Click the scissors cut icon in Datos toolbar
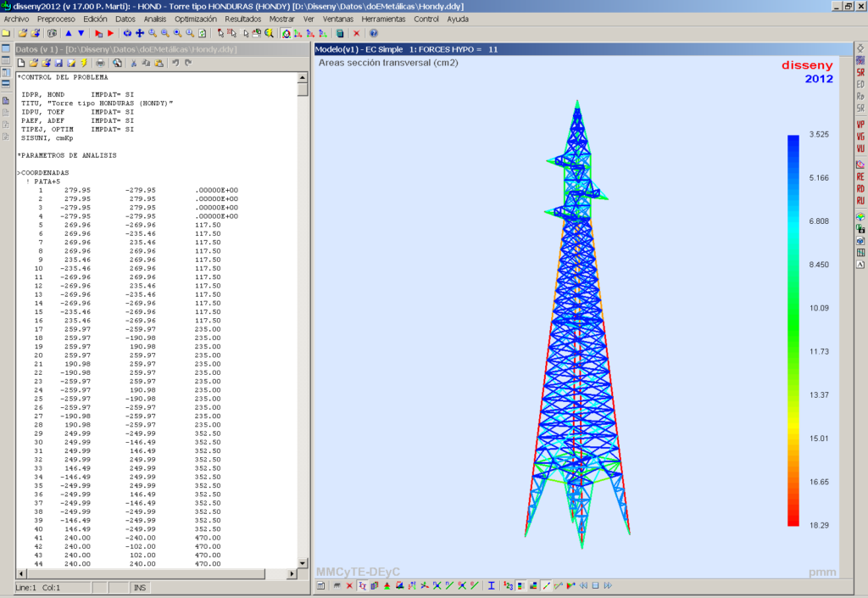The image size is (868, 598). (133, 63)
